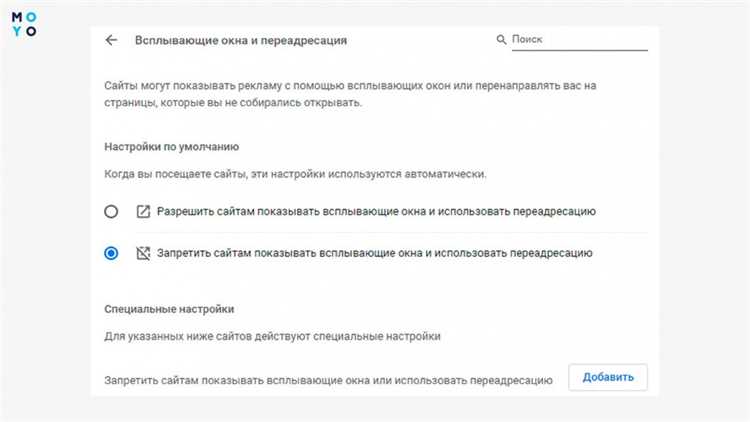Image resolution: width=750 pixels, height=422 pixels.
Task: Click the text Специальные настройки
Action: (x=169, y=309)
